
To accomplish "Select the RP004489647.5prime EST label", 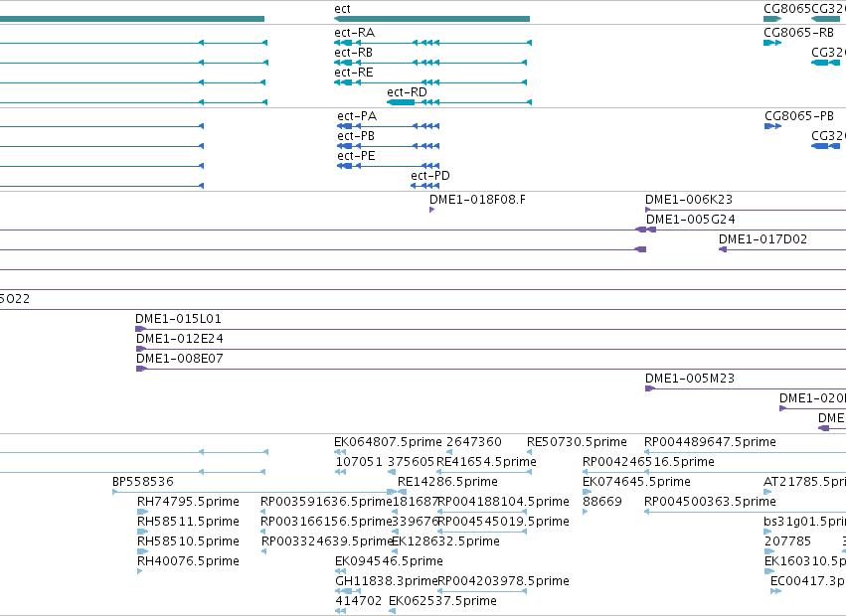I will (710, 443).
